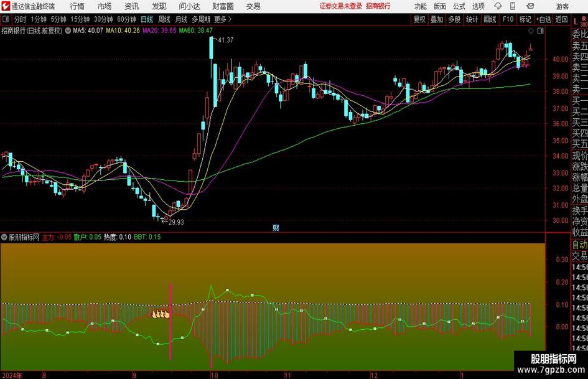Viewport: 588px width, 379px height.
Task: Open the customer service headset icon
Action: click(x=498, y=6)
